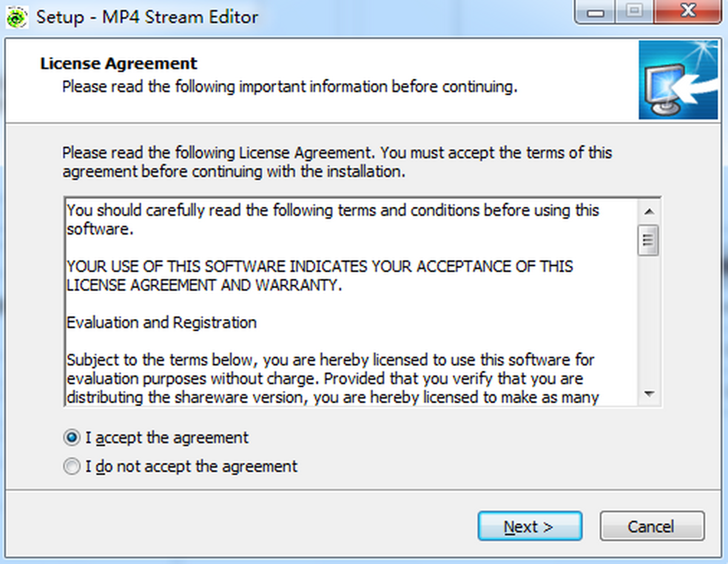The image size is (728, 564).
Task: Click the "You should carefully read" first license line
Action: (x=332, y=210)
